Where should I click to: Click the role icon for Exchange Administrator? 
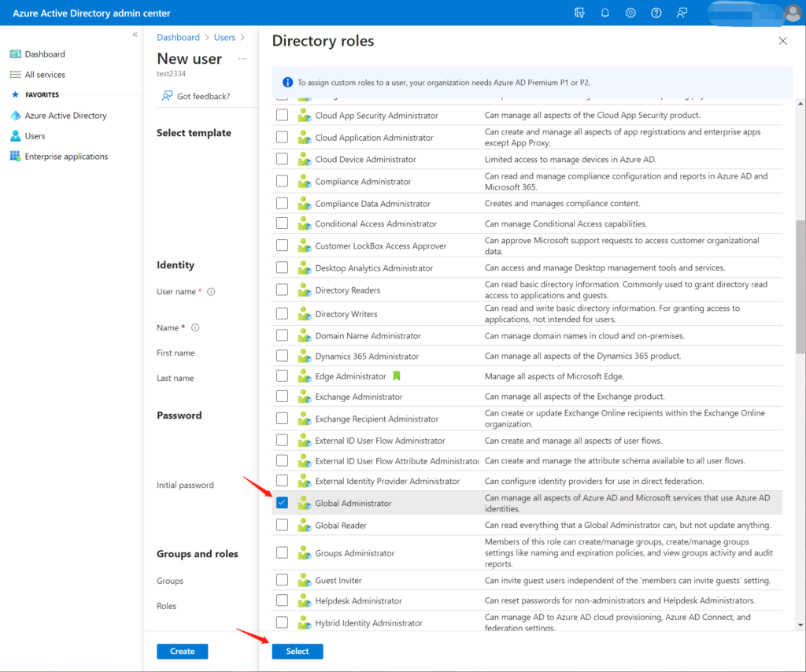tap(305, 397)
